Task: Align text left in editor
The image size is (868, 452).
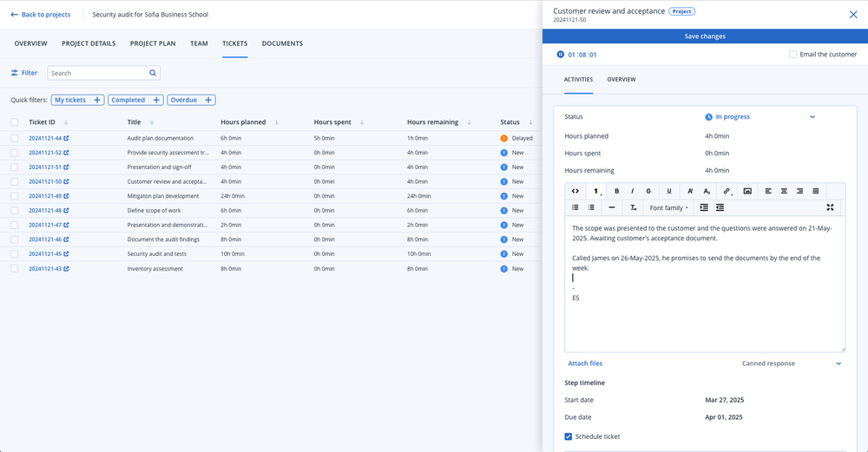Action: (768, 191)
